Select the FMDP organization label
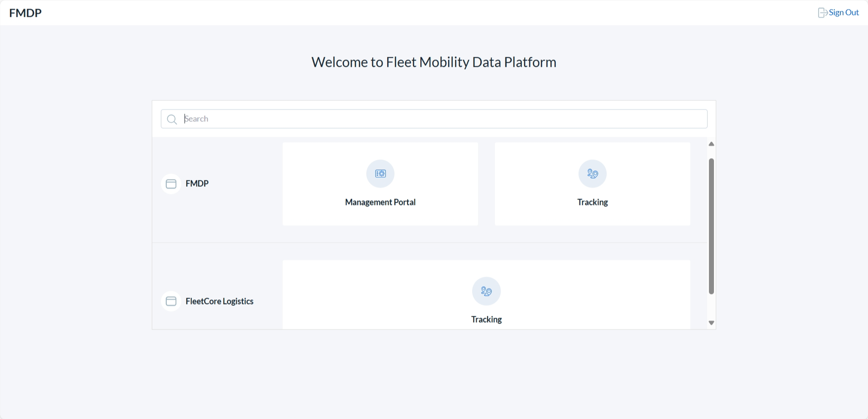This screenshot has width=868, height=419. point(197,184)
